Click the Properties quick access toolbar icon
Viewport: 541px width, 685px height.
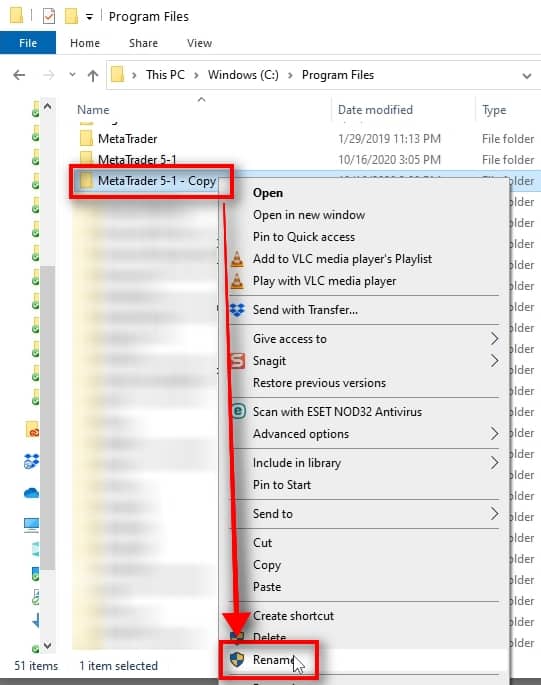[x=49, y=16]
